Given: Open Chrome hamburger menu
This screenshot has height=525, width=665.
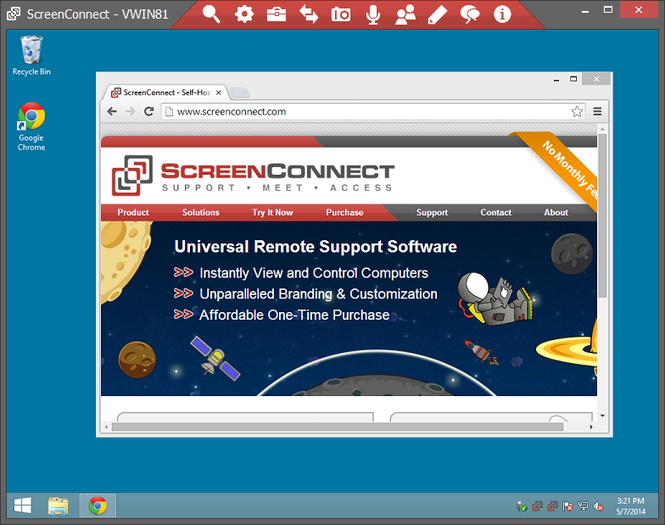Looking at the screenshot, I should pos(597,112).
